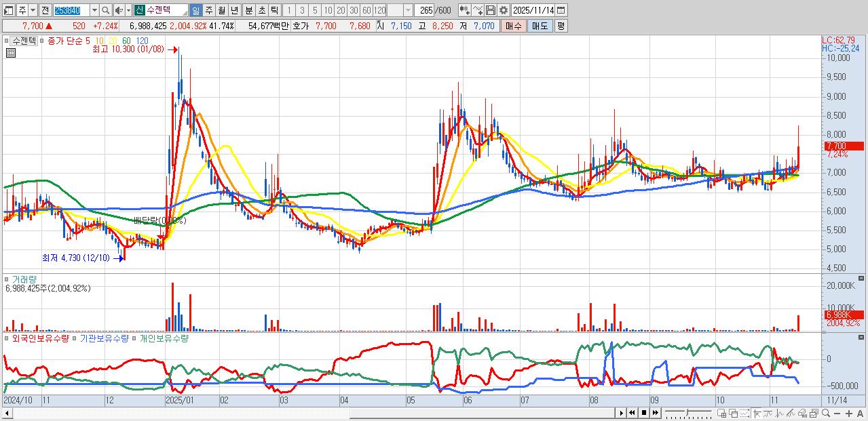Click the overlapping windows icon in bottom toolbar
Screen dimensions: 868x421
point(734,413)
